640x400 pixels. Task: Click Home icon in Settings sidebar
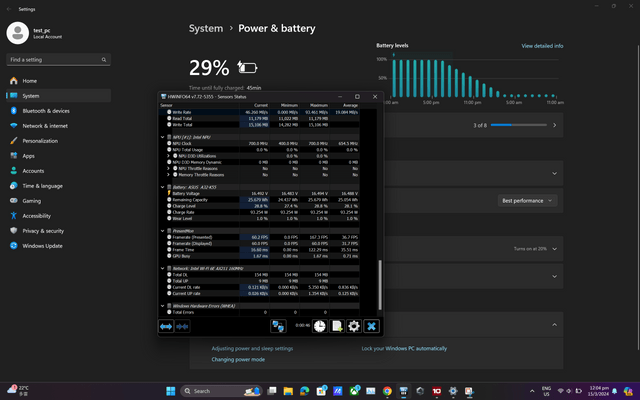click(13, 81)
